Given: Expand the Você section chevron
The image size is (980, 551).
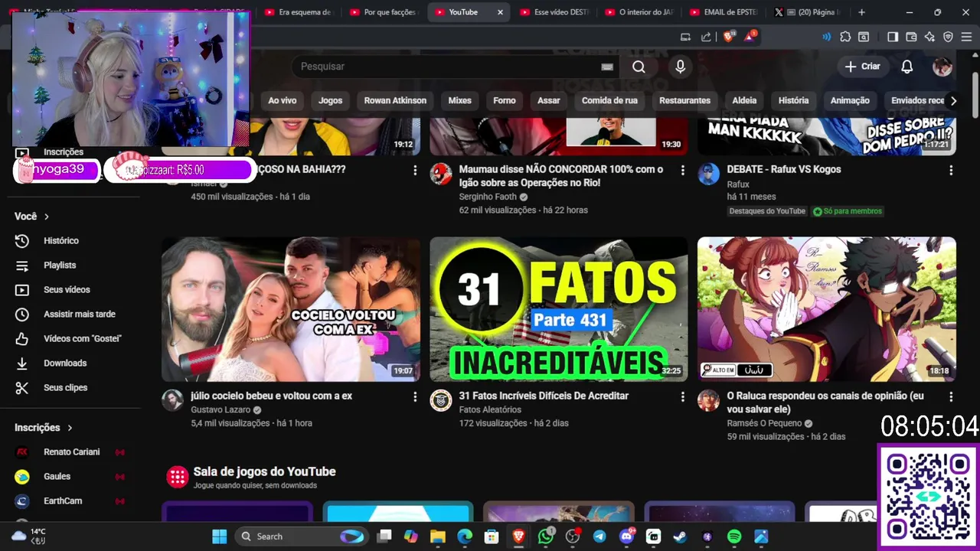Looking at the screenshot, I should click(x=47, y=217).
